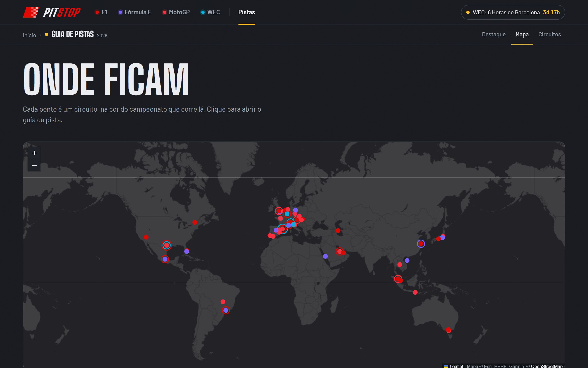
Task: Click the ringed marker at Shanghai
Action: tap(421, 244)
